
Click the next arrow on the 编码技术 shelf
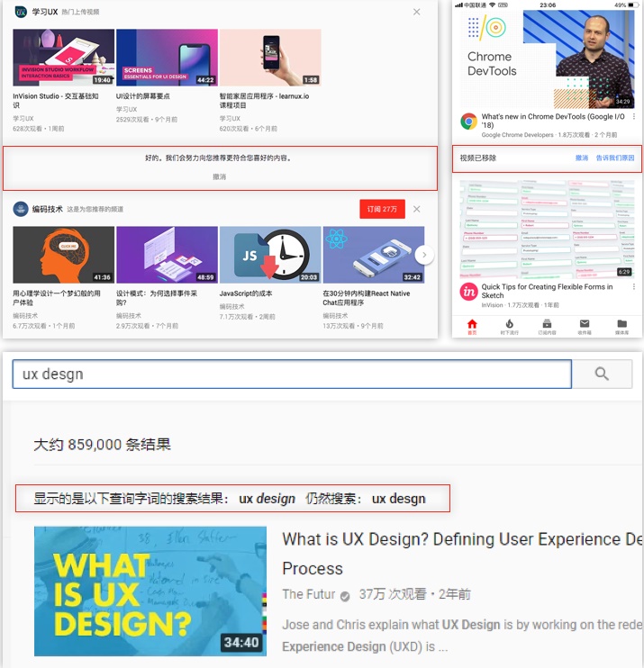(x=424, y=255)
